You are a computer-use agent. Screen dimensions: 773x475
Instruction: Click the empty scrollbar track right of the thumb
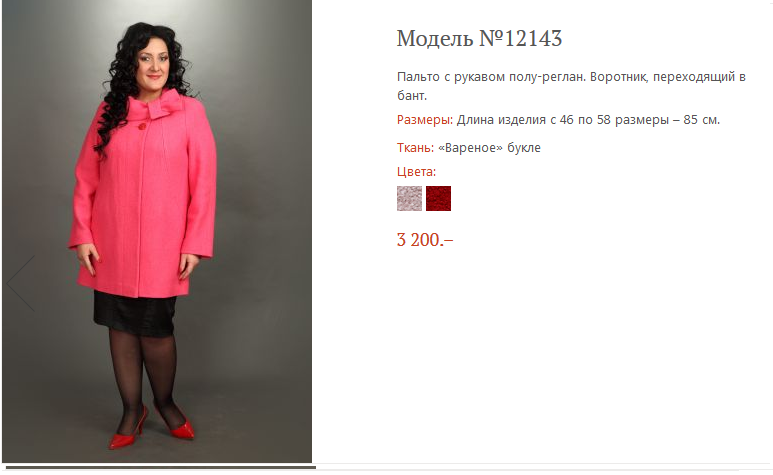(542, 467)
